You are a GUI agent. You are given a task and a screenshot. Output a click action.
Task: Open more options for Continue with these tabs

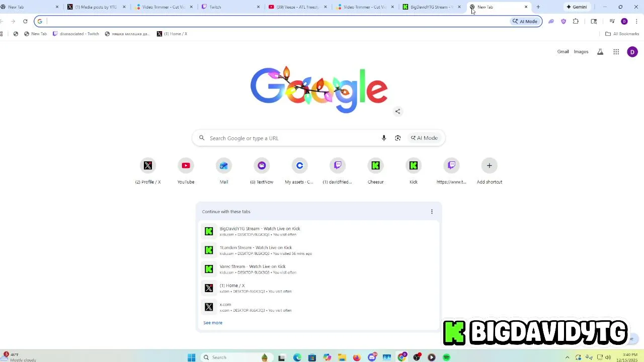click(432, 212)
